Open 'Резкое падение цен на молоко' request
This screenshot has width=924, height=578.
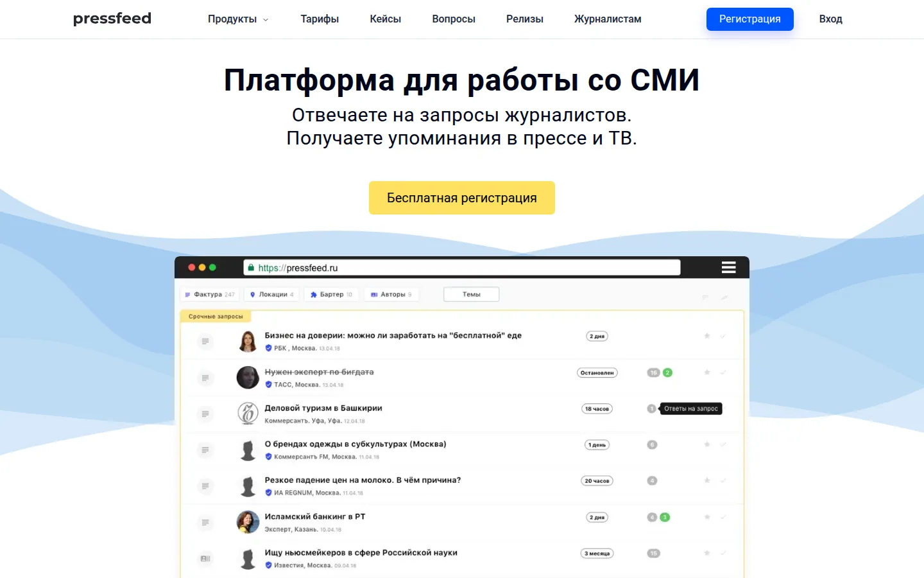pos(363,480)
